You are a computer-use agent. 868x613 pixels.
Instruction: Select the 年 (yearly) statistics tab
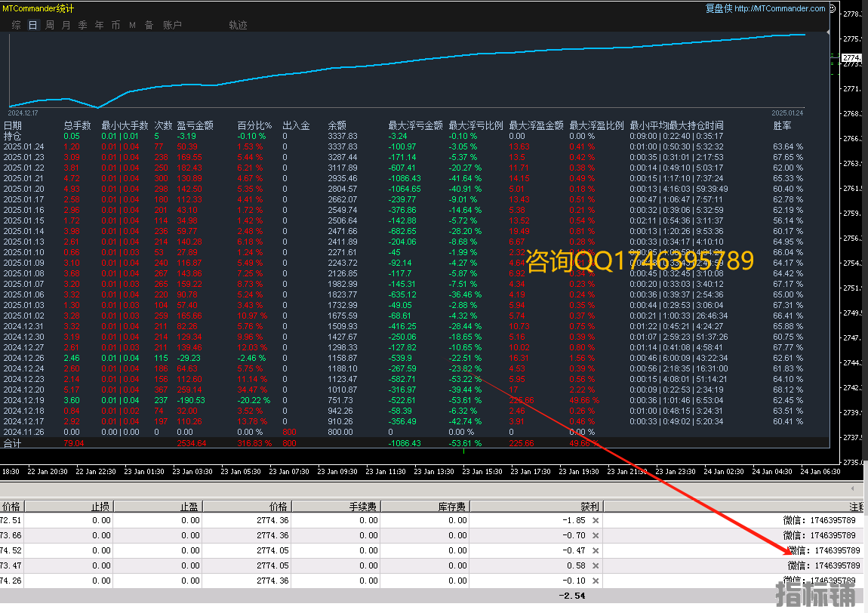point(99,25)
